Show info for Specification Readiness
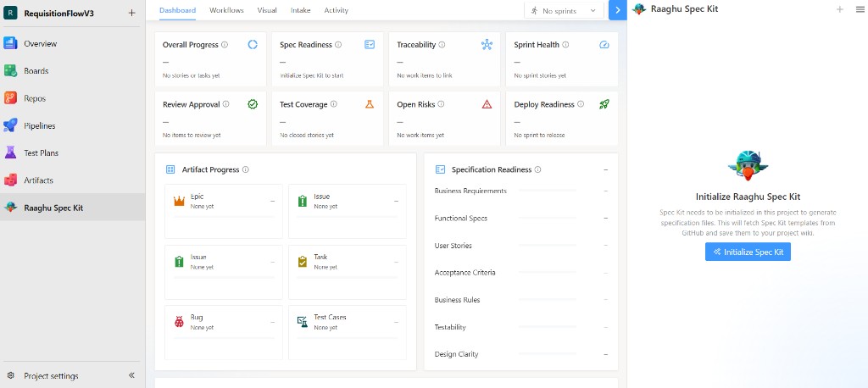868x388 pixels. [x=538, y=170]
